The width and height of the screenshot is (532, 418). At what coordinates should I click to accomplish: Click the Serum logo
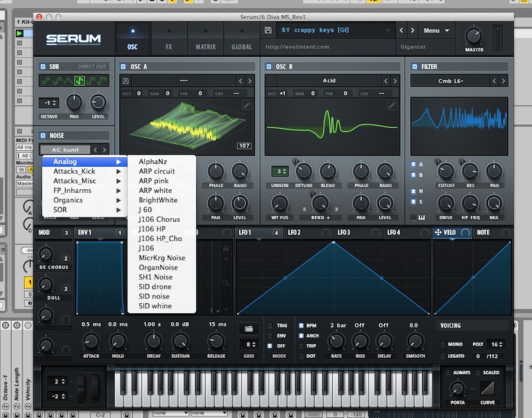tap(73, 39)
